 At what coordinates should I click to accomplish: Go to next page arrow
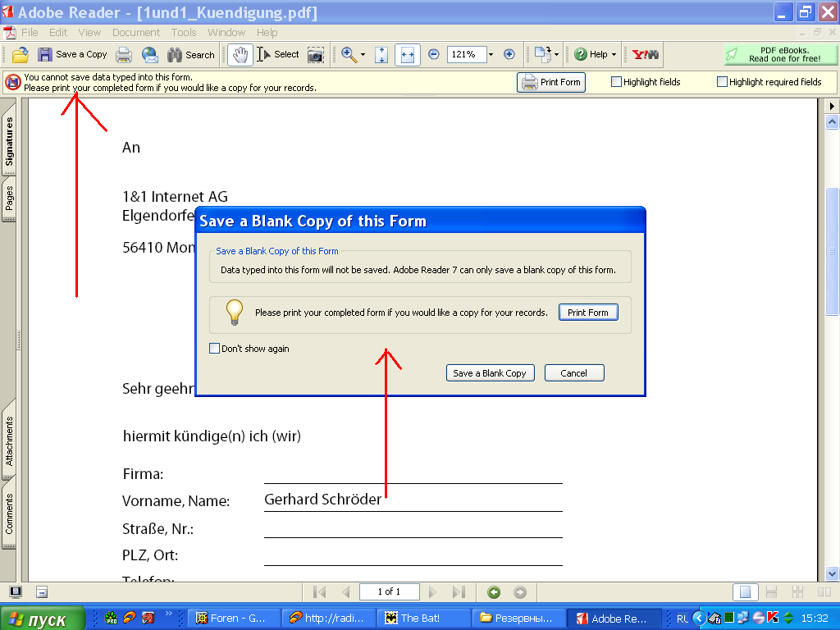(433, 592)
